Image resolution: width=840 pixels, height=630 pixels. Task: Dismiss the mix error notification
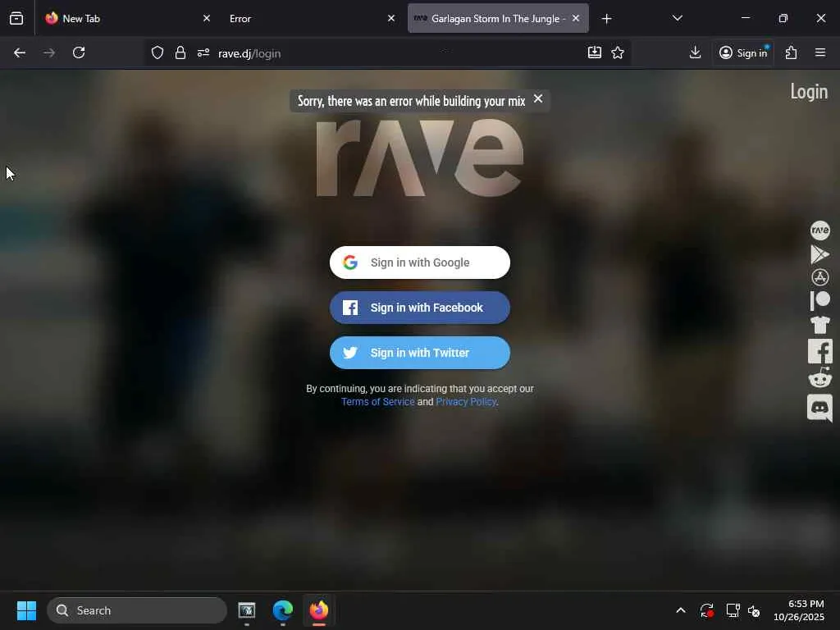(538, 98)
